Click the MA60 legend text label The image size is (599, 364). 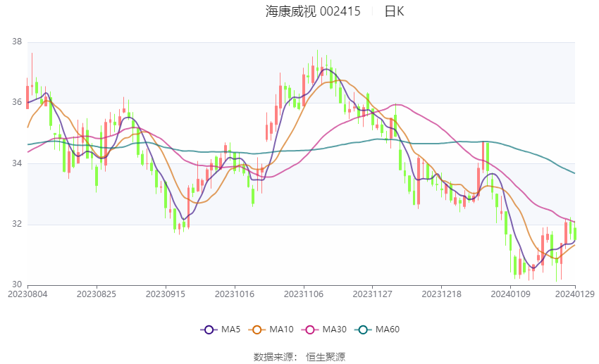387,330
